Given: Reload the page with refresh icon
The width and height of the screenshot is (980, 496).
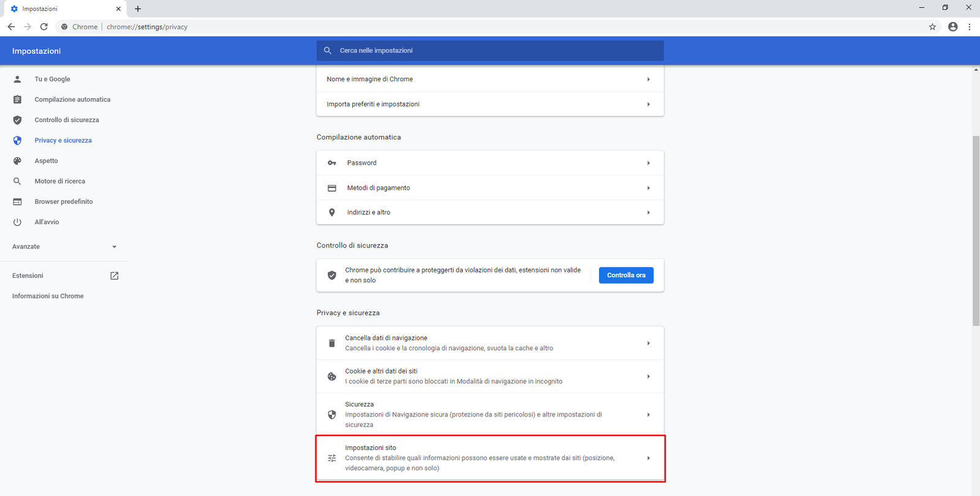Looking at the screenshot, I should (x=44, y=27).
